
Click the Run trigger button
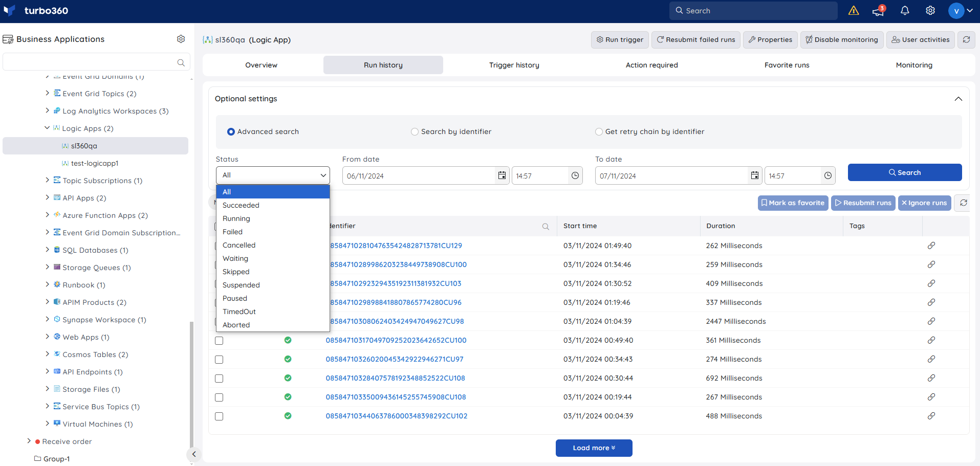point(620,39)
